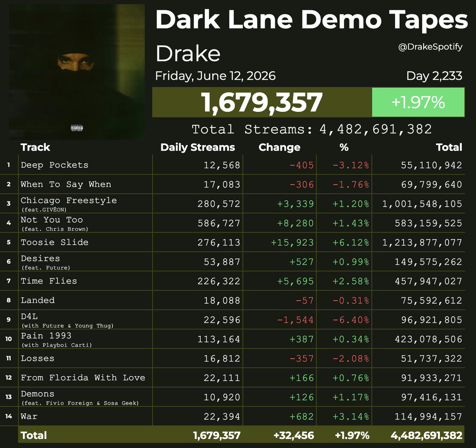Screen dimensions: 476x448
Task: Click the Day 2,233 label
Action: click(x=434, y=76)
